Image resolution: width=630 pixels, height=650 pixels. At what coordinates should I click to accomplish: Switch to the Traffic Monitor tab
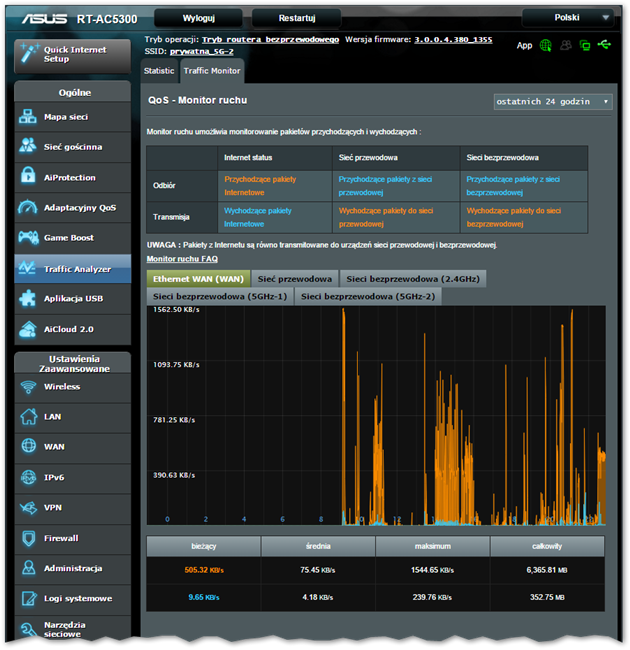pyautogui.click(x=212, y=71)
